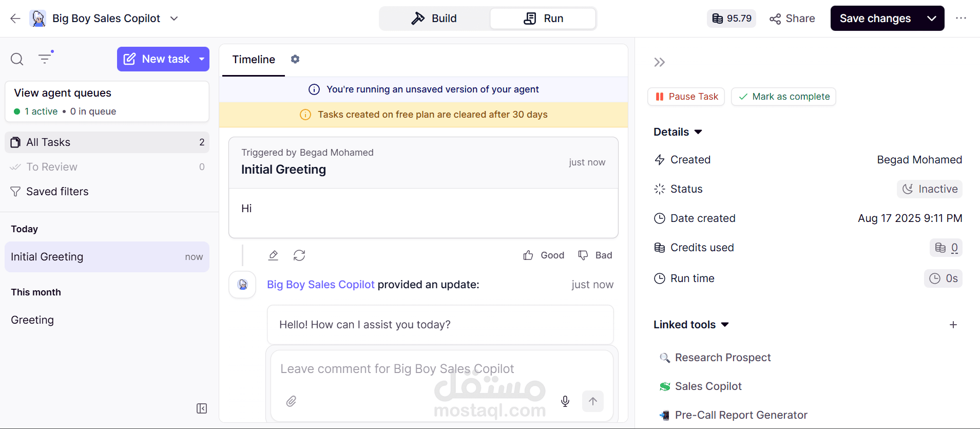Start voice input with the microphone icon

pyautogui.click(x=565, y=401)
